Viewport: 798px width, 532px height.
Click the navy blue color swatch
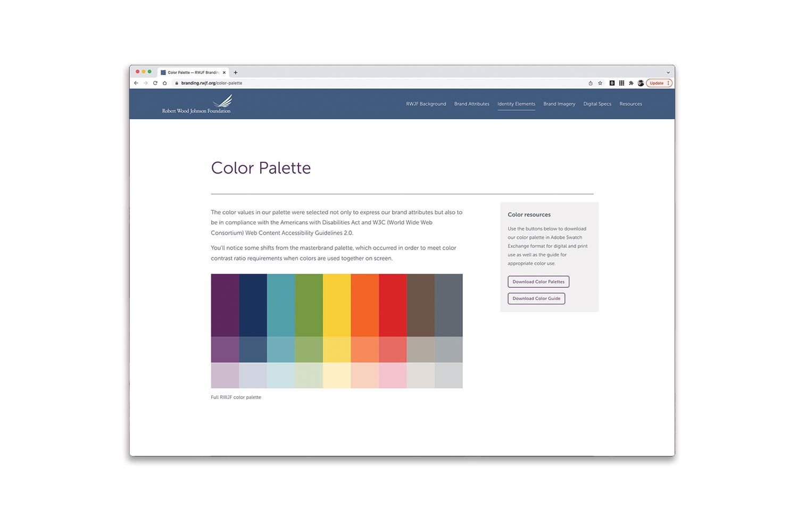[253, 305]
